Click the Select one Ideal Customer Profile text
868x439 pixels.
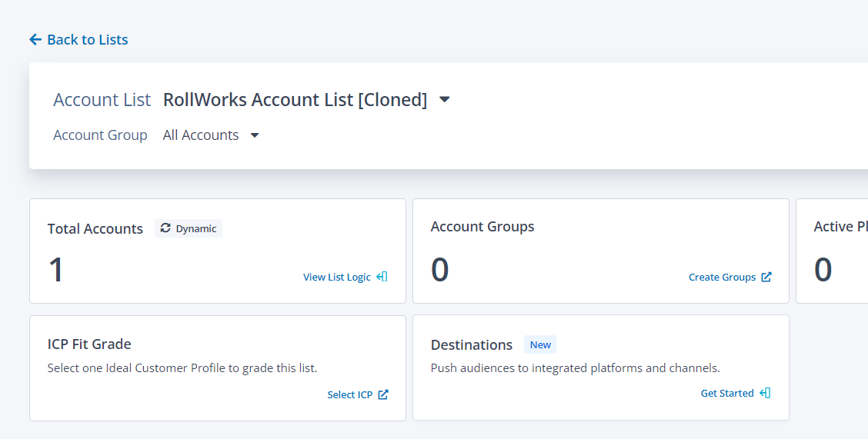tap(182, 367)
